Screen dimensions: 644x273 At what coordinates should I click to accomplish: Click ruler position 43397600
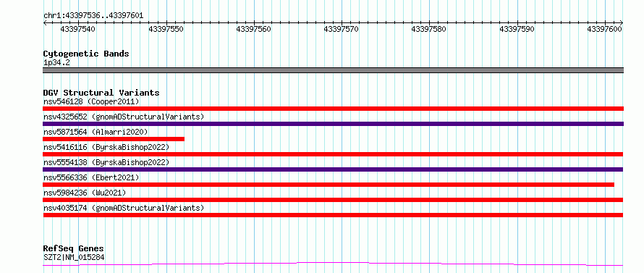tap(605, 29)
